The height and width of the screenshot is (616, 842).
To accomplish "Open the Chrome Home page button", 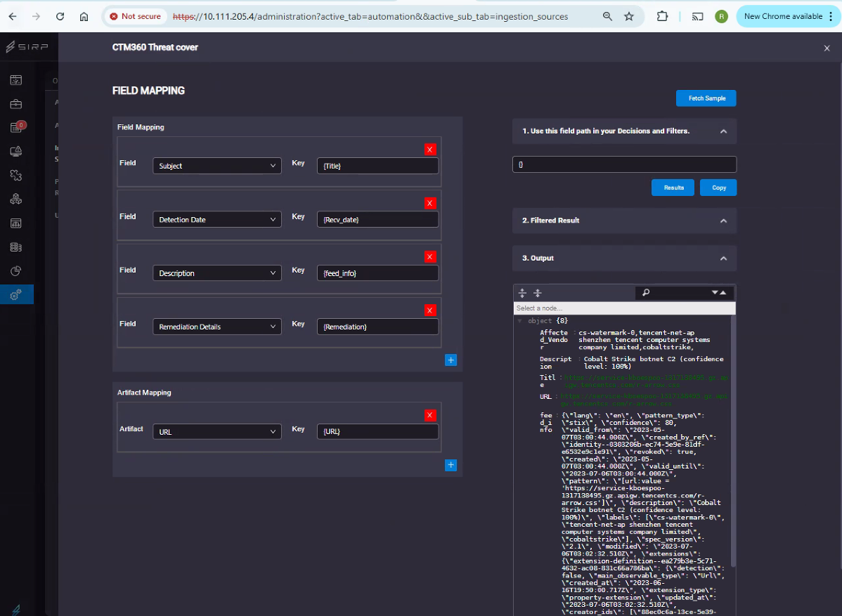I will click(x=84, y=17).
